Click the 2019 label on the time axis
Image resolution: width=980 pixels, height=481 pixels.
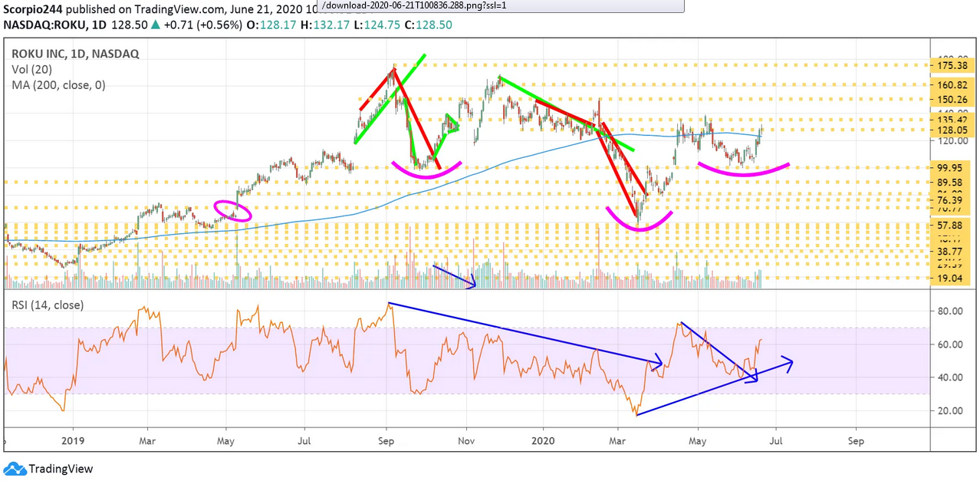point(72,442)
